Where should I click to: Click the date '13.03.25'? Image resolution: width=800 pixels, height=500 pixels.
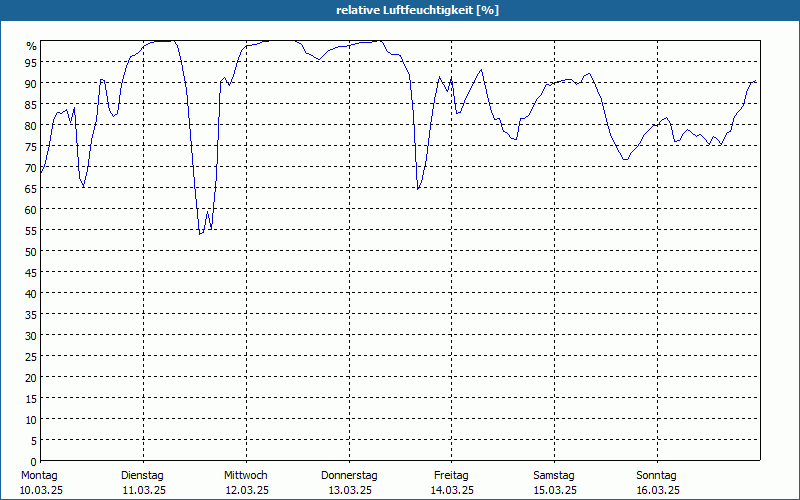pos(350,490)
